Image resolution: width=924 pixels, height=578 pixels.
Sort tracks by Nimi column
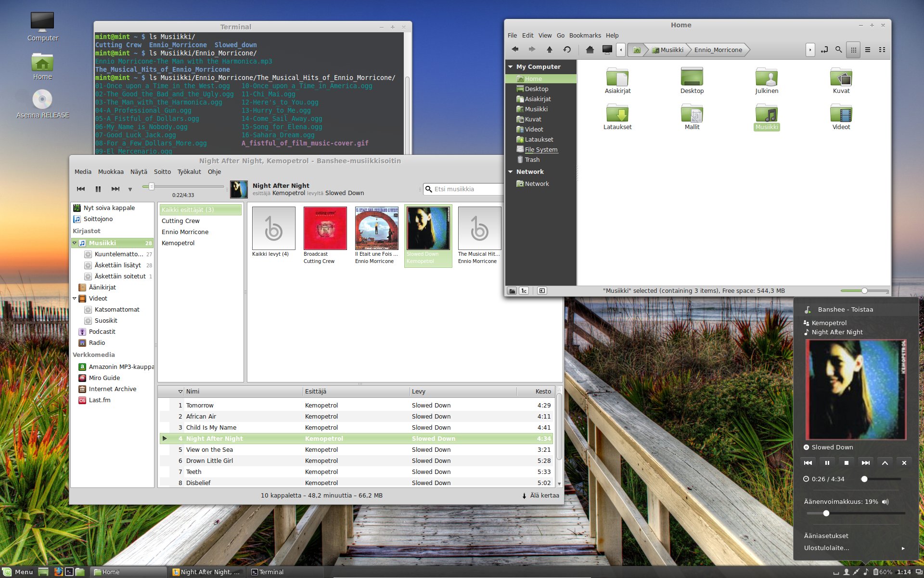(x=243, y=392)
